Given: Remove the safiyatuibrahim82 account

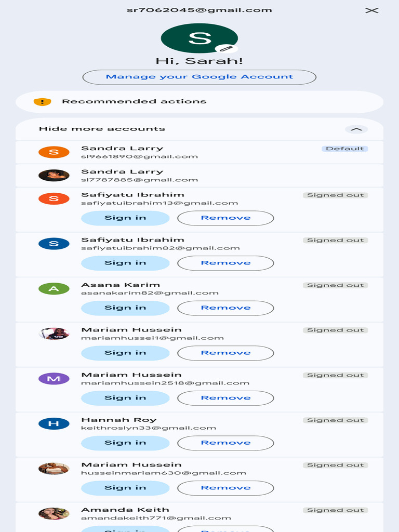Looking at the screenshot, I should point(225,263).
